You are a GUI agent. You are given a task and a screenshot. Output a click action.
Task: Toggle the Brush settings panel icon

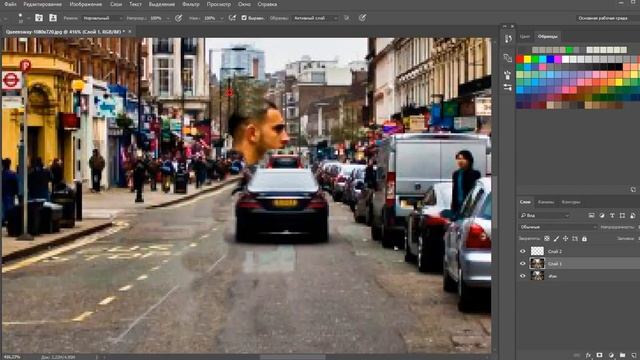(39, 18)
